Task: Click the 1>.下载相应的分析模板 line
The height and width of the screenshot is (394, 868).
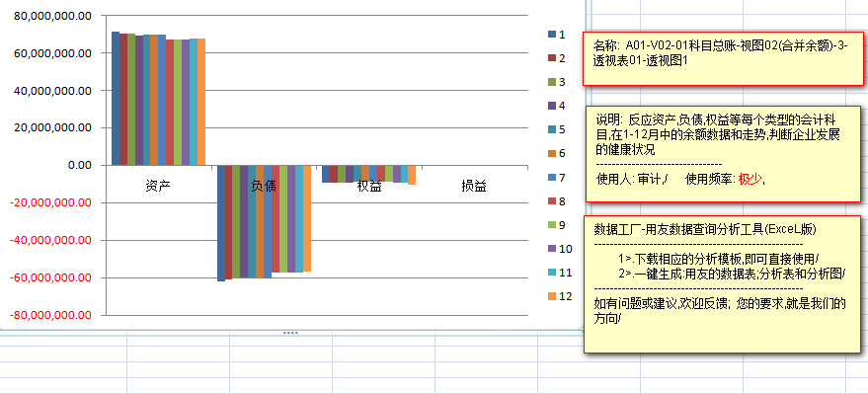Action: [719, 259]
